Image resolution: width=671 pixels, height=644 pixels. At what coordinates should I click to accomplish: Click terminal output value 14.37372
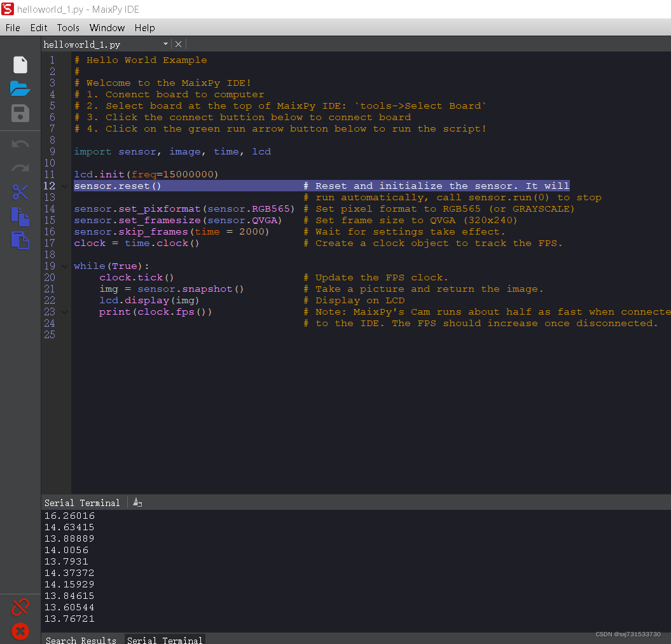coord(69,573)
